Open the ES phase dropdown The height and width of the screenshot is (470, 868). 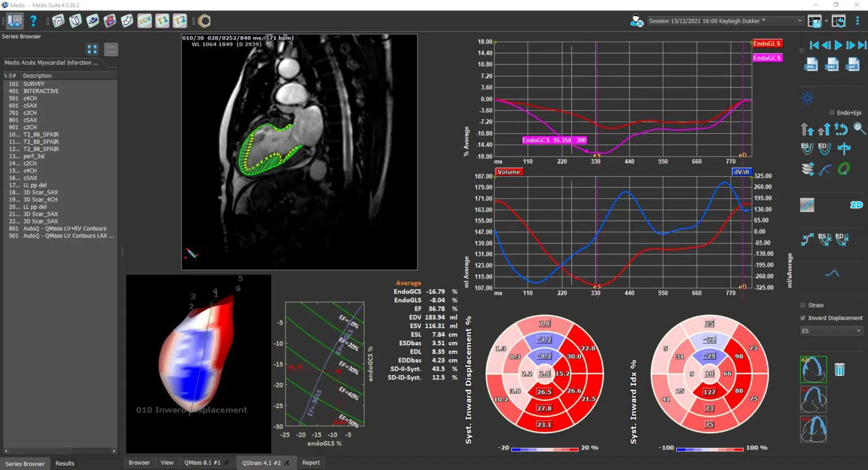pyautogui.click(x=831, y=331)
